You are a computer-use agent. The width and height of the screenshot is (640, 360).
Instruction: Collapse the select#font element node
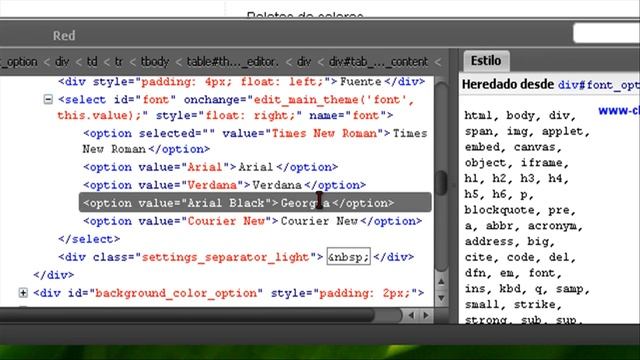point(48,100)
